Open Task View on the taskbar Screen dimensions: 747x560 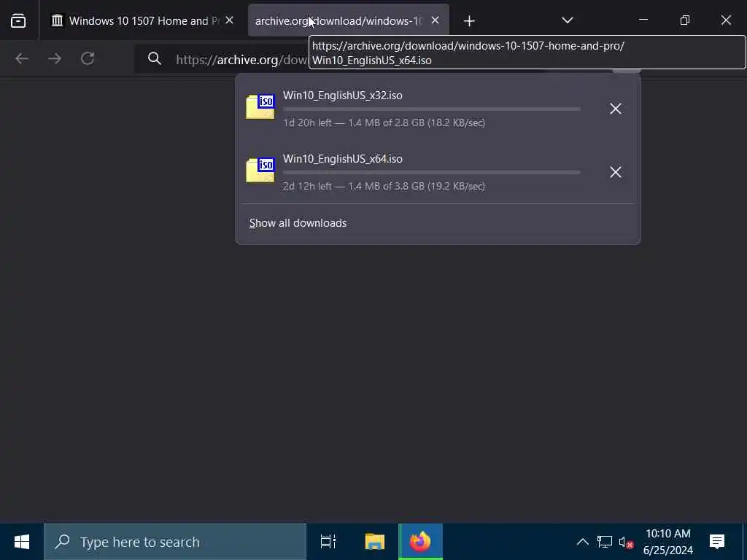click(328, 542)
